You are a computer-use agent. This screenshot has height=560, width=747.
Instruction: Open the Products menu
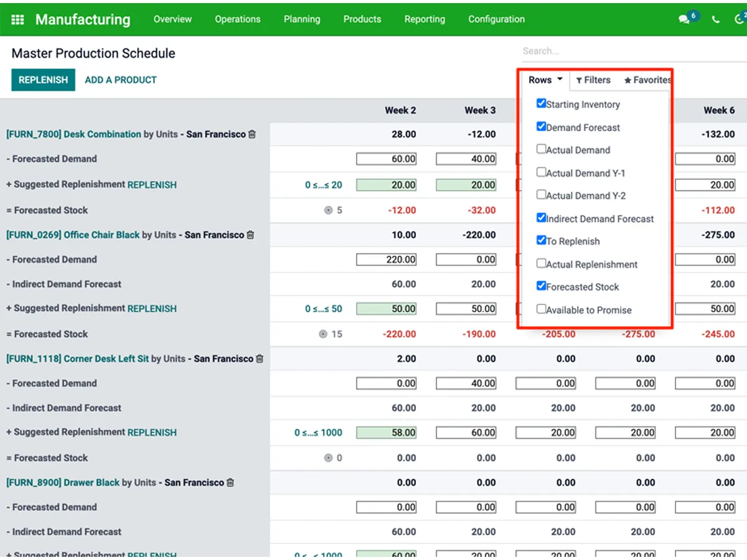pyautogui.click(x=362, y=19)
